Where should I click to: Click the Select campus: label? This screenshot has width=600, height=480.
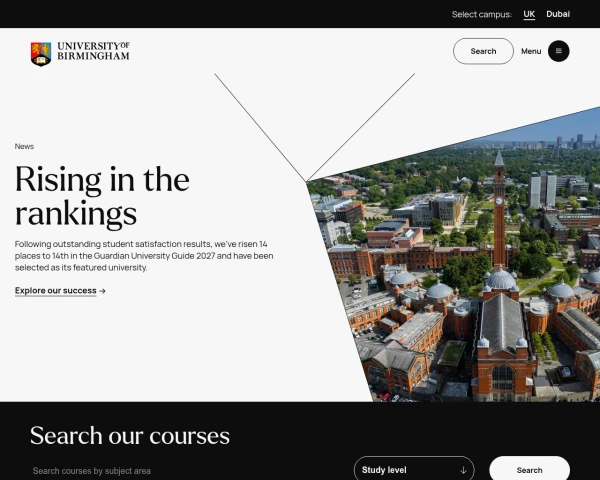pos(481,15)
